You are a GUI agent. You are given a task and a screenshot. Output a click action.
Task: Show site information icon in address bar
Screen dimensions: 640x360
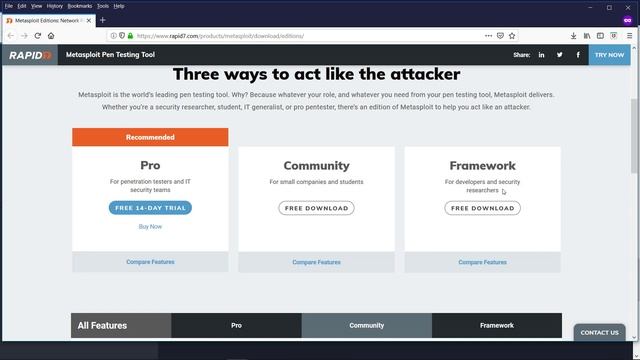pos(113,36)
